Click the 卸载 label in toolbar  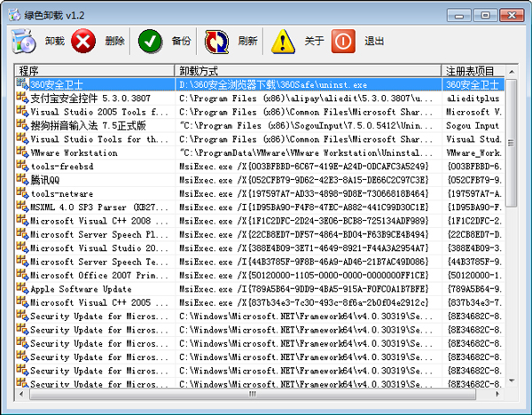[55, 41]
